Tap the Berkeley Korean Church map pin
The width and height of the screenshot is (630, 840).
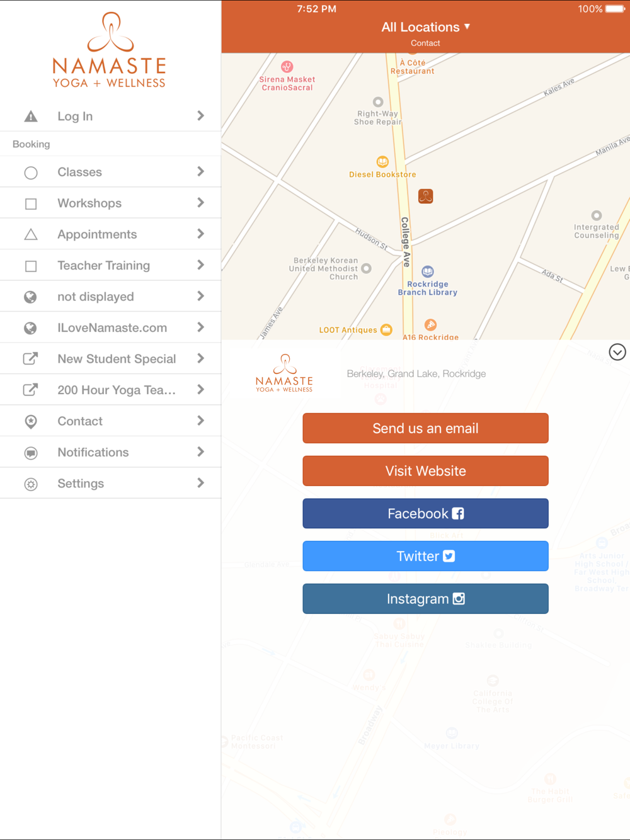366,268
